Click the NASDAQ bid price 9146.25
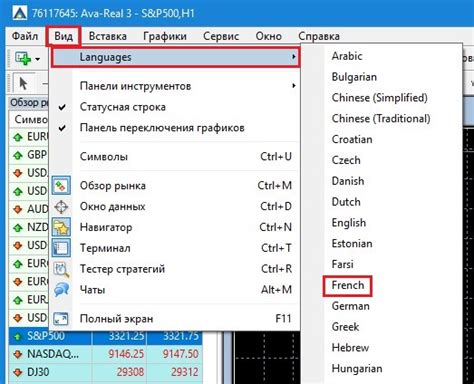 (x=126, y=354)
